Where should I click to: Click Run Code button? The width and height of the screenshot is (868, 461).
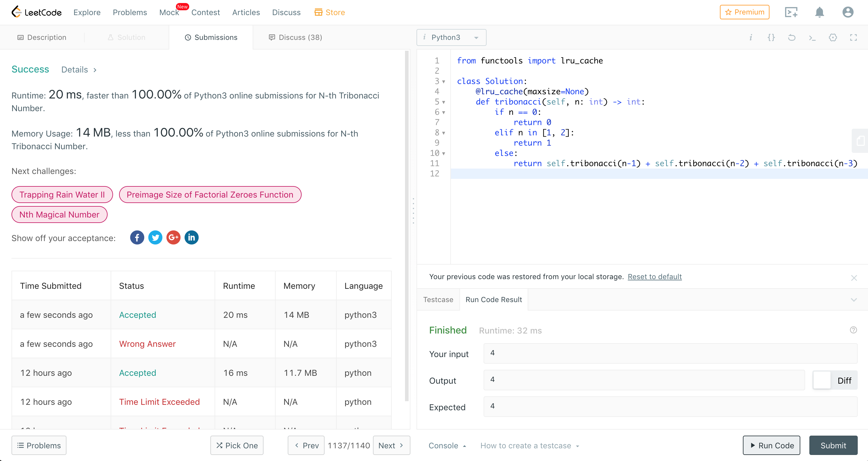(771, 445)
